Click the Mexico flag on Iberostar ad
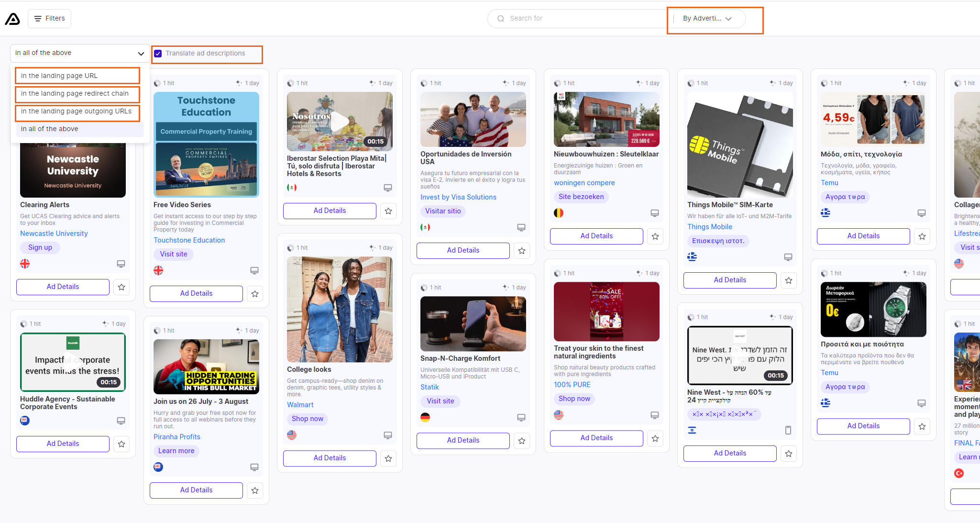 point(292,188)
